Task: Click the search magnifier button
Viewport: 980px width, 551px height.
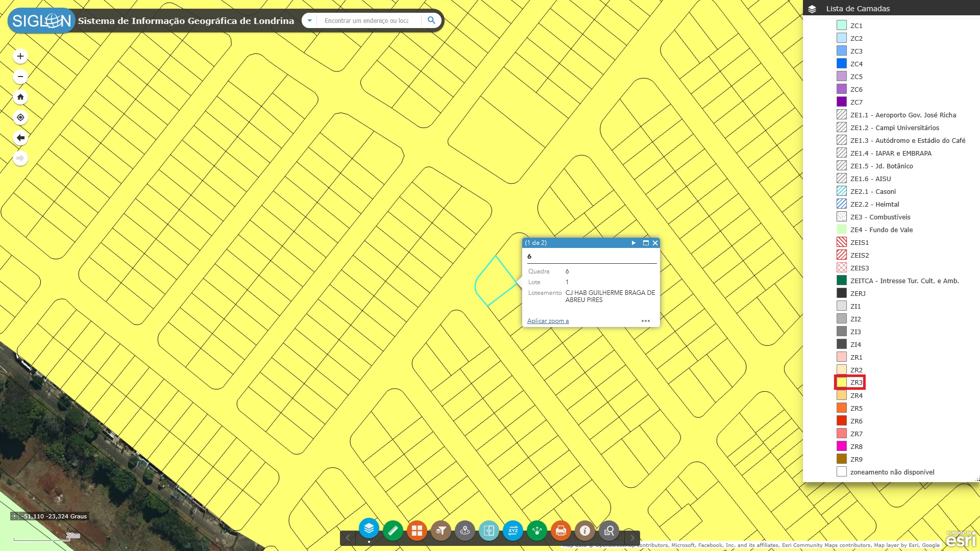Action: point(431,20)
